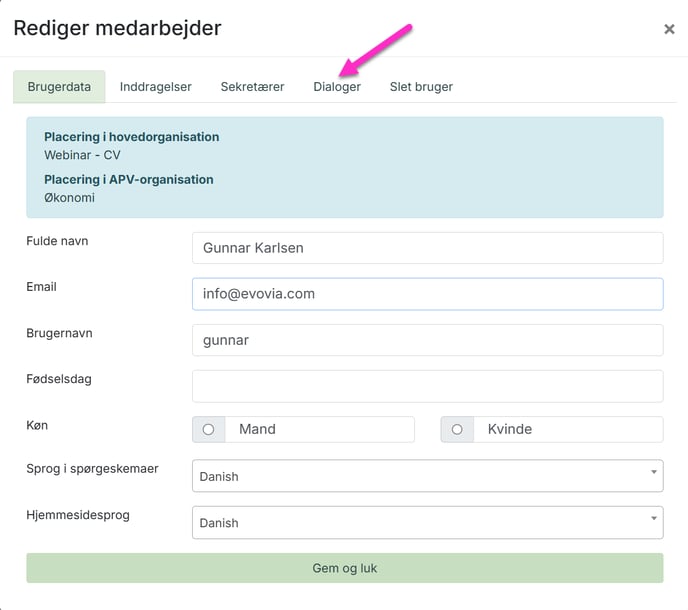Focus the Fulde navn input field

click(x=427, y=248)
